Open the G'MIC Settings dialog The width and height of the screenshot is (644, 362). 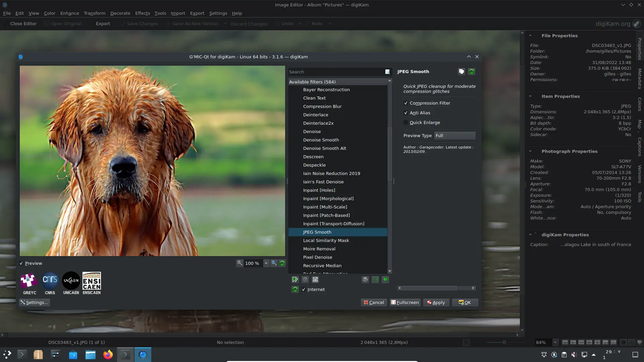(34, 302)
